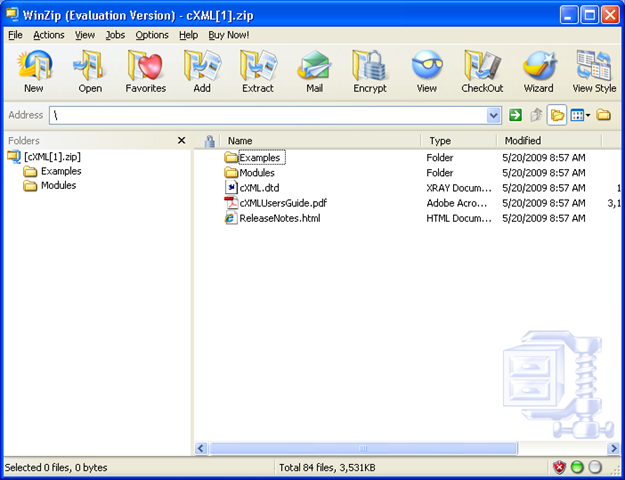The image size is (625, 480).
Task: Click the New archive toolbar icon
Action: coord(34,71)
